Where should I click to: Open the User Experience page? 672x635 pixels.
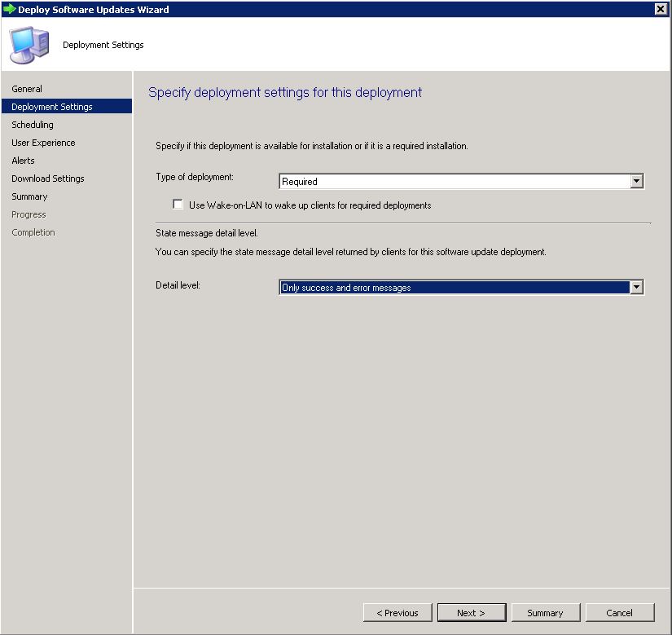coord(43,143)
